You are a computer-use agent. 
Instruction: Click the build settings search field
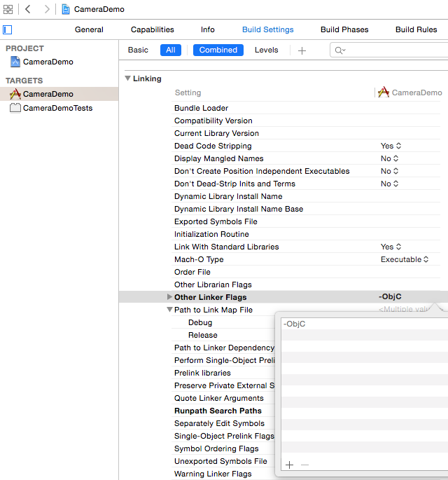click(x=389, y=50)
